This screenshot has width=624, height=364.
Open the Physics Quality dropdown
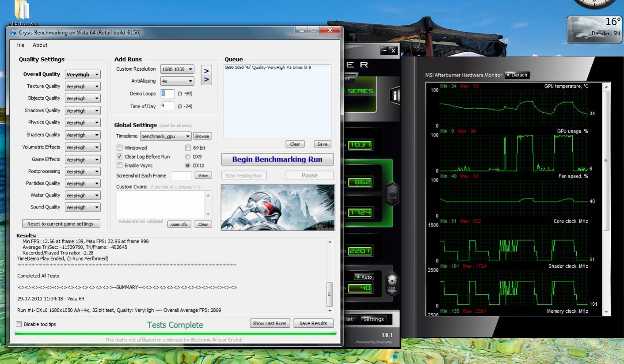(x=83, y=123)
